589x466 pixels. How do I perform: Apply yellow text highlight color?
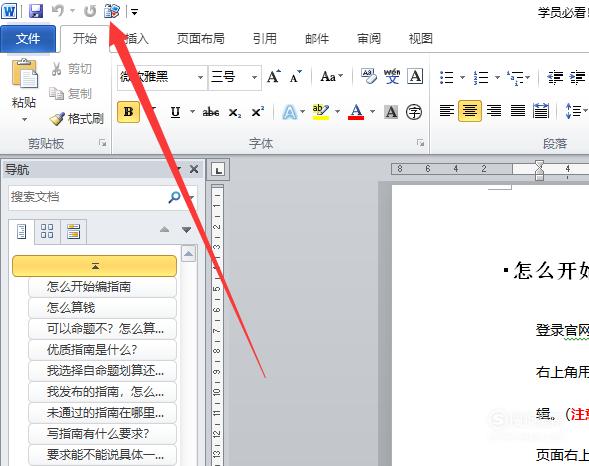[320, 112]
